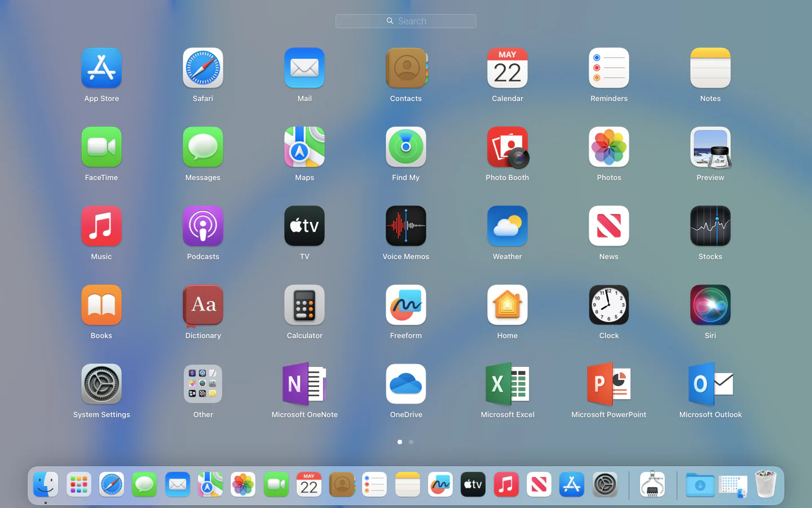The height and width of the screenshot is (508, 812).
Task: Click the FaceTime icon in the Dock
Action: pyautogui.click(x=276, y=485)
